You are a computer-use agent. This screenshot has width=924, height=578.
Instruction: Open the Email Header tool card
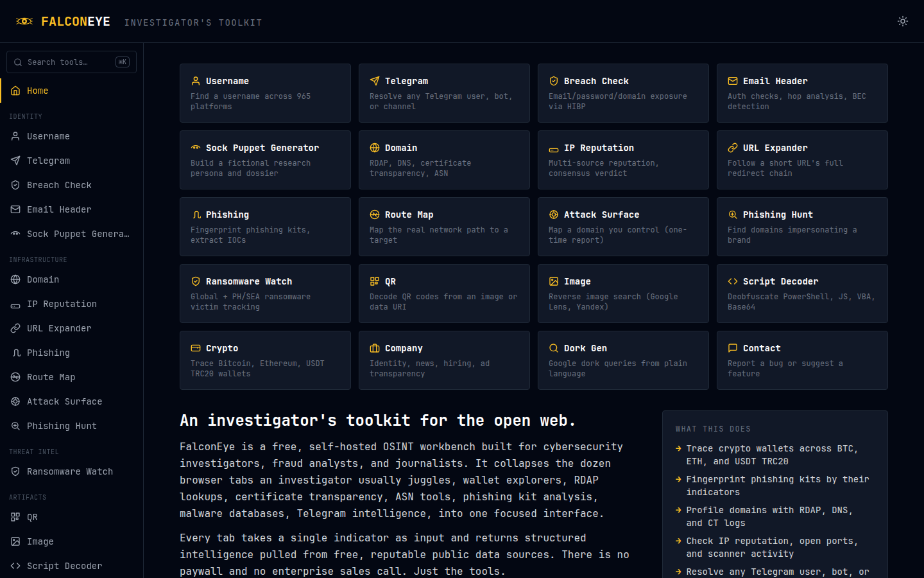coord(802,93)
